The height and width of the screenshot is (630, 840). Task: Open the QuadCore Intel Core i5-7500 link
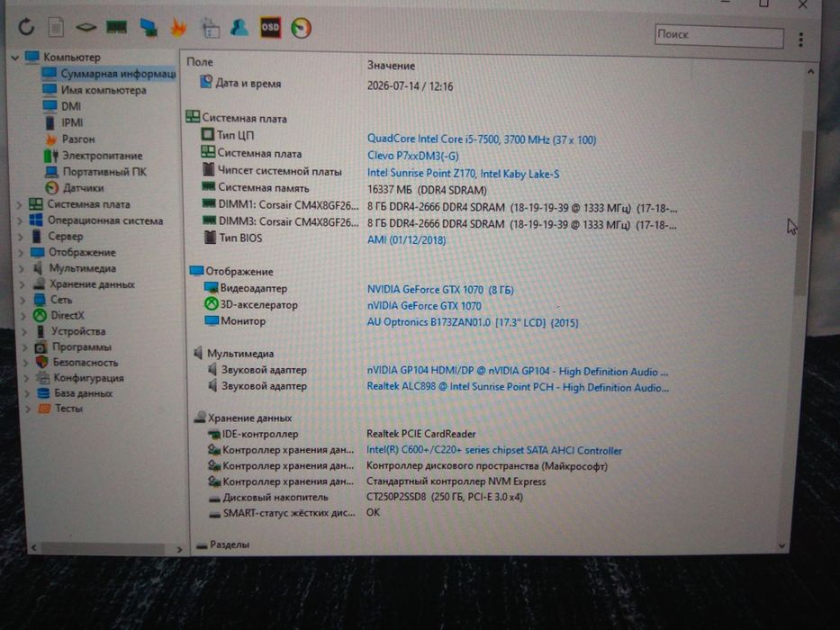[482, 139]
